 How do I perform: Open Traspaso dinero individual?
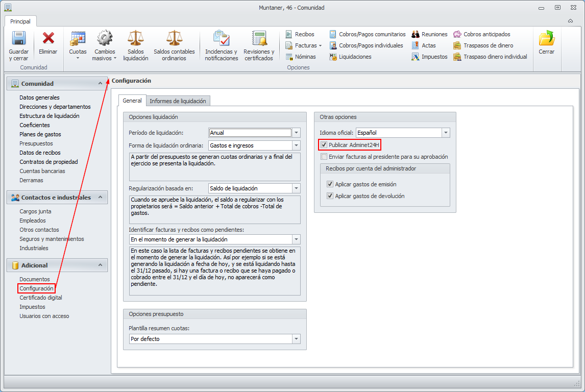coord(490,57)
